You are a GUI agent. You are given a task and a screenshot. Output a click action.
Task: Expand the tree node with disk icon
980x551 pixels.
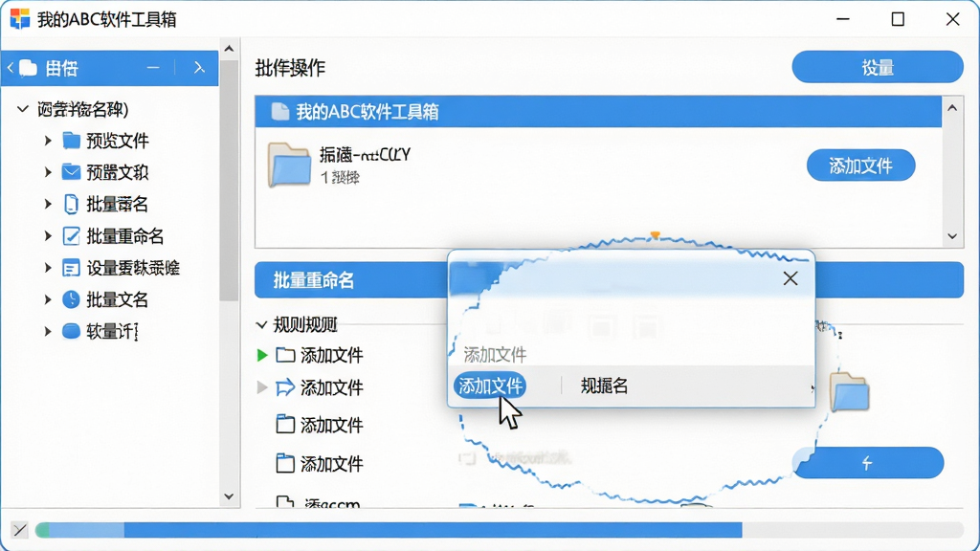click(x=48, y=331)
